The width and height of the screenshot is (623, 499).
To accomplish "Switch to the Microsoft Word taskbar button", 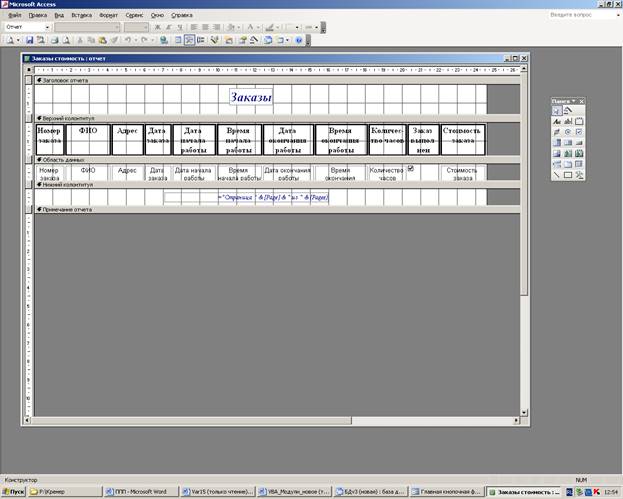I will click(140, 492).
